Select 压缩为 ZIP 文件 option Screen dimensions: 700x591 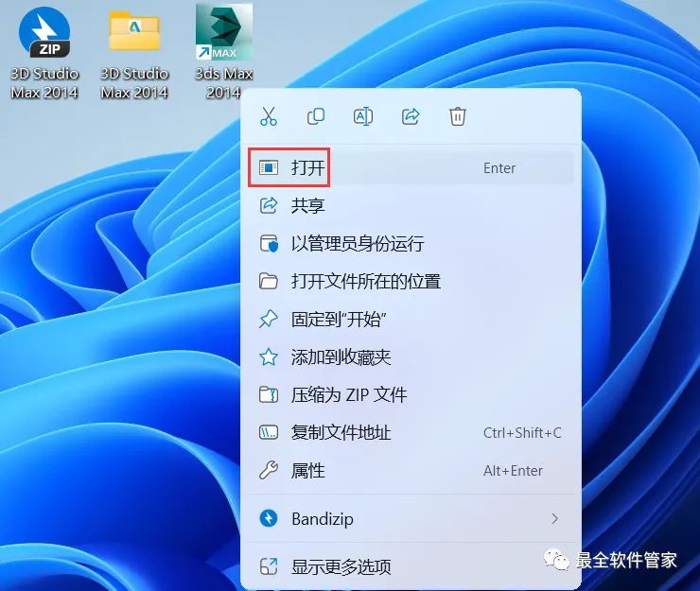coord(411,395)
